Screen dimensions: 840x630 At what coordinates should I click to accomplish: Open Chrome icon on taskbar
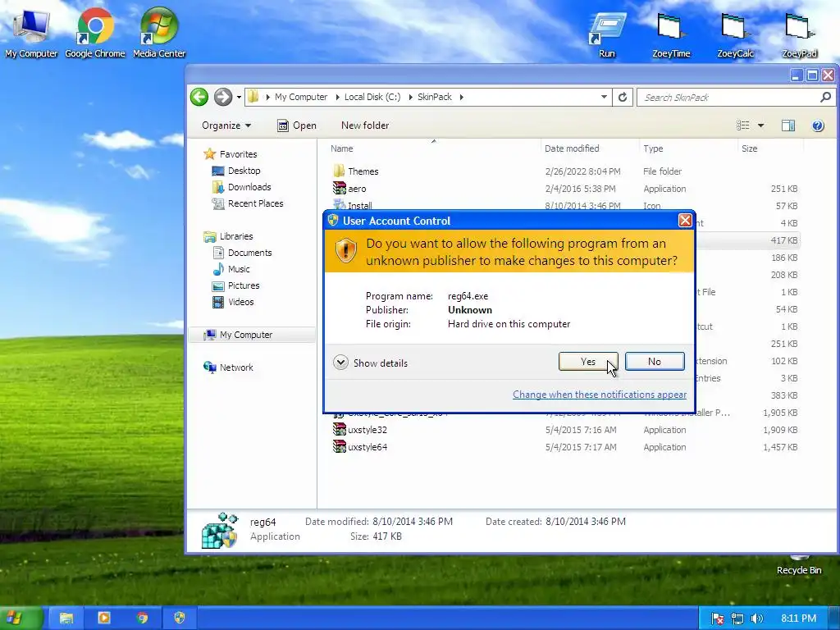pos(142,619)
